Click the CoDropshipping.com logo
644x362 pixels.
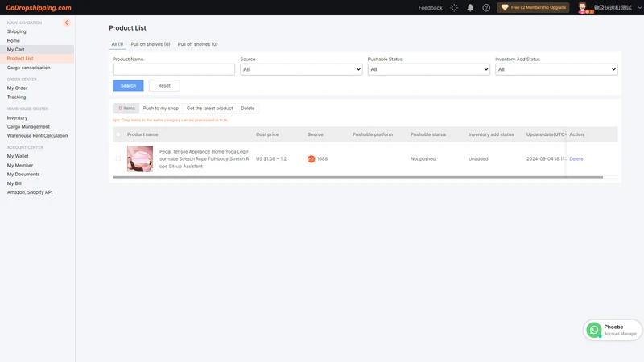coord(39,8)
